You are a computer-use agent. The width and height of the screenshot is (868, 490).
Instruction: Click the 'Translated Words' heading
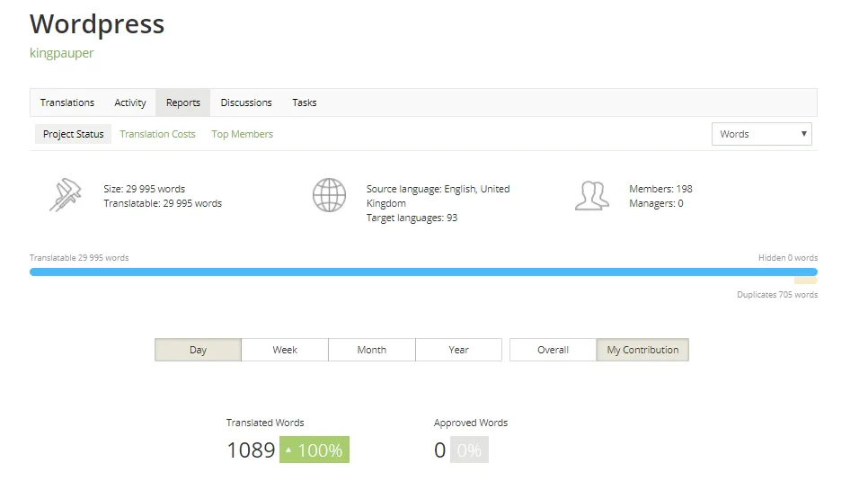(265, 423)
